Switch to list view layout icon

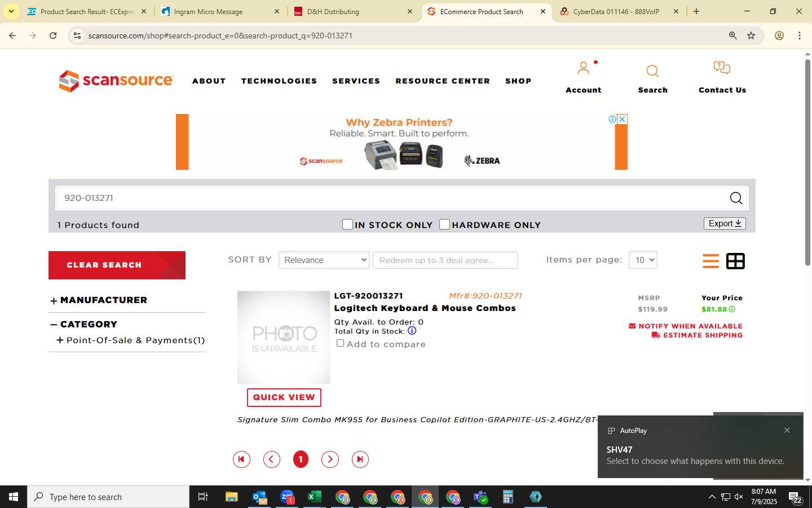[710, 261]
